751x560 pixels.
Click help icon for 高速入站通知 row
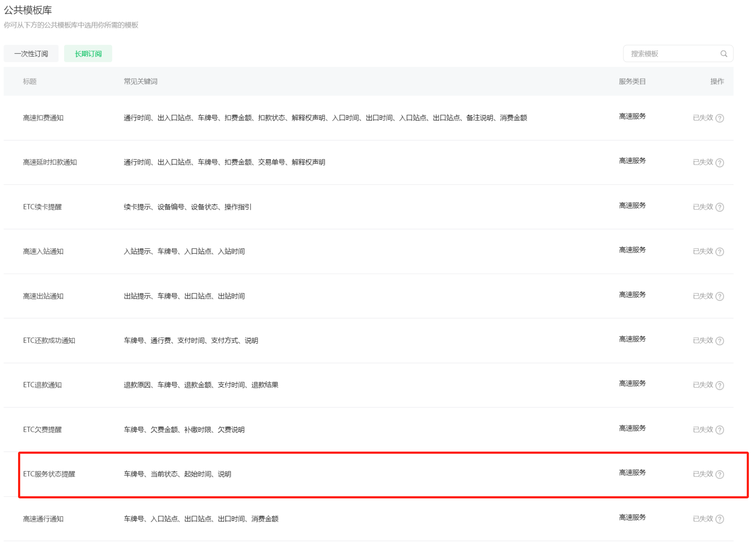[719, 251]
